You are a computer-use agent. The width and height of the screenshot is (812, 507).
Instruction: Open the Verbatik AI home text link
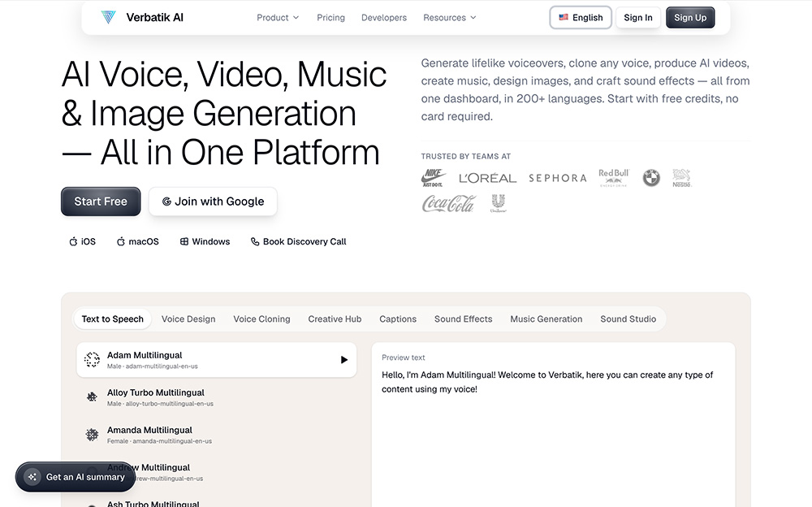[154, 17]
